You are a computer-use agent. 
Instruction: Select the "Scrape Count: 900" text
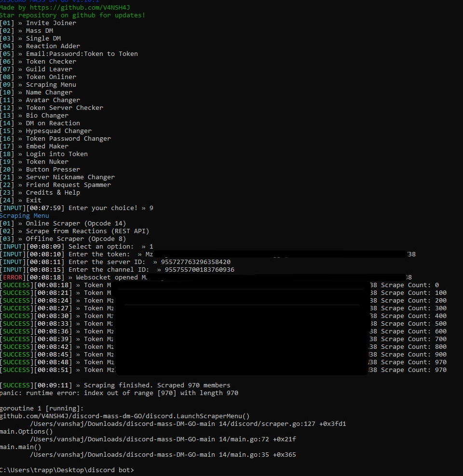tap(414, 354)
